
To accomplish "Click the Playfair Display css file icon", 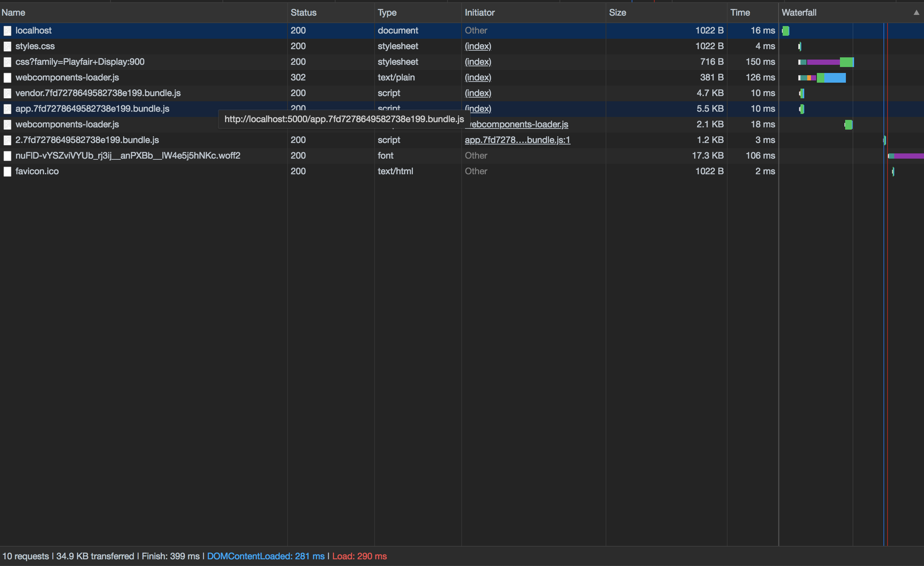I will [7, 62].
